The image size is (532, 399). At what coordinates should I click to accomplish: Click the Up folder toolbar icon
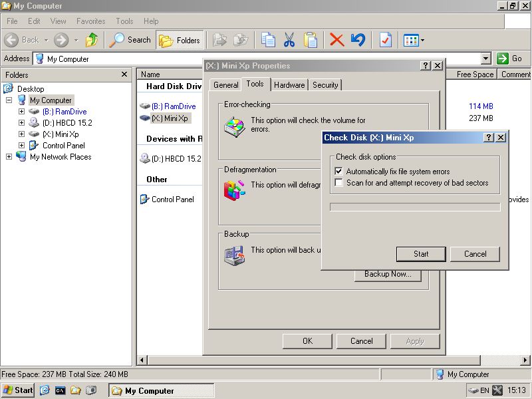coord(92,40)
